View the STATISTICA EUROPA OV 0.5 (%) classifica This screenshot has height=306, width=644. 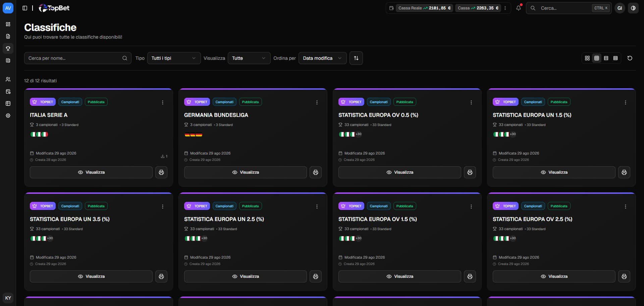(x=400, y=172)
